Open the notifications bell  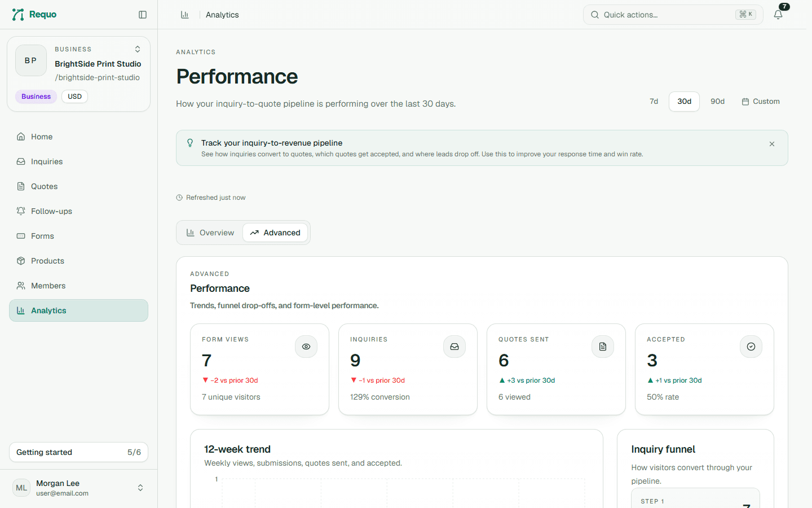778,15
